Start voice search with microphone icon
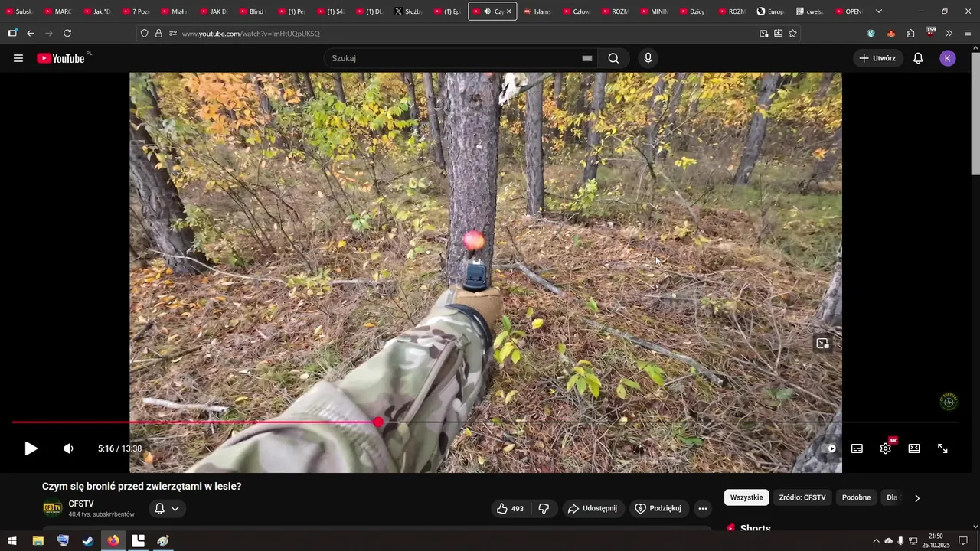Image resolution: width=980 pixels, height=551 pixels. click(x=648, y=58)
